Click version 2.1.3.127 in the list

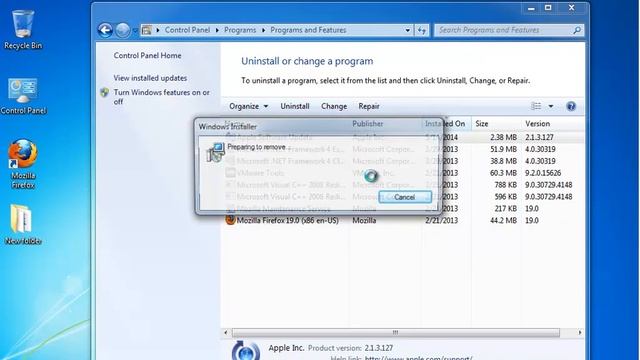click(539, 138)
